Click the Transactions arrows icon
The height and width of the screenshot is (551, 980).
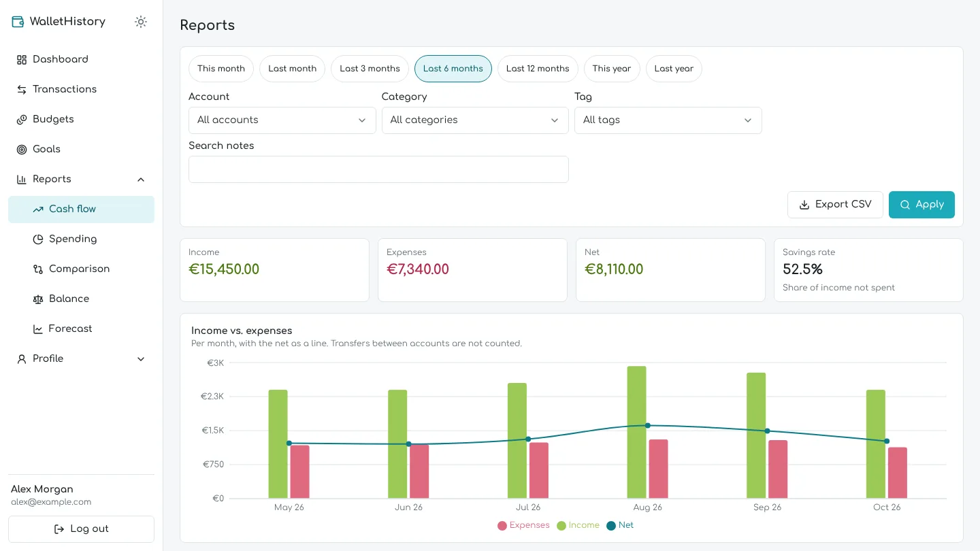(22, 90)
